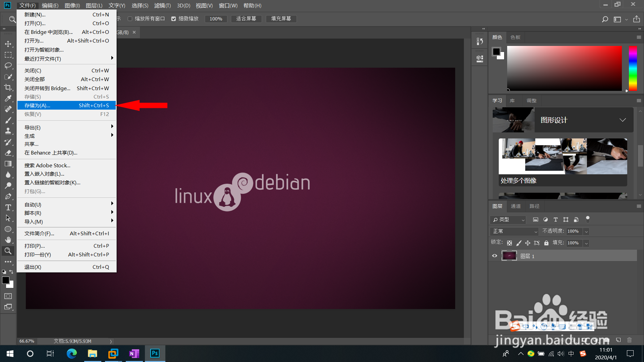The width and height of the screenshot is (644, 362).
Task: Filter layers by type layer icon
Action: tap(556, 220)
